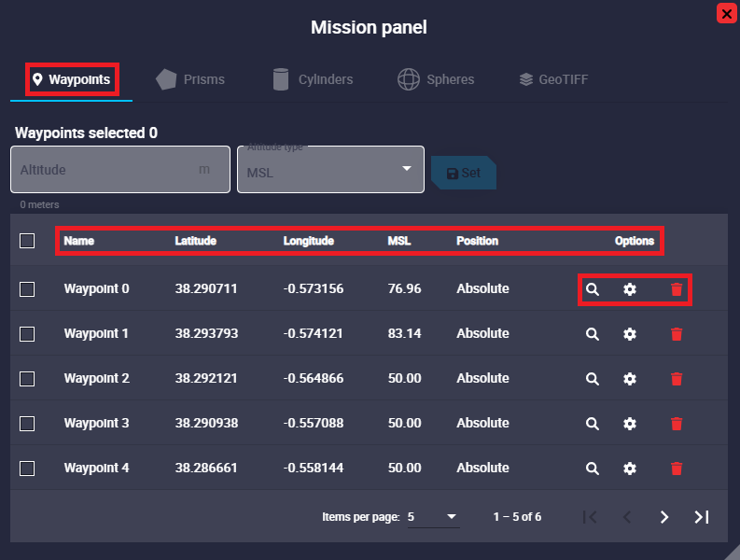
Task: Delete Waypoint 2 using trash icon
Action: click(x=677, y=379)
